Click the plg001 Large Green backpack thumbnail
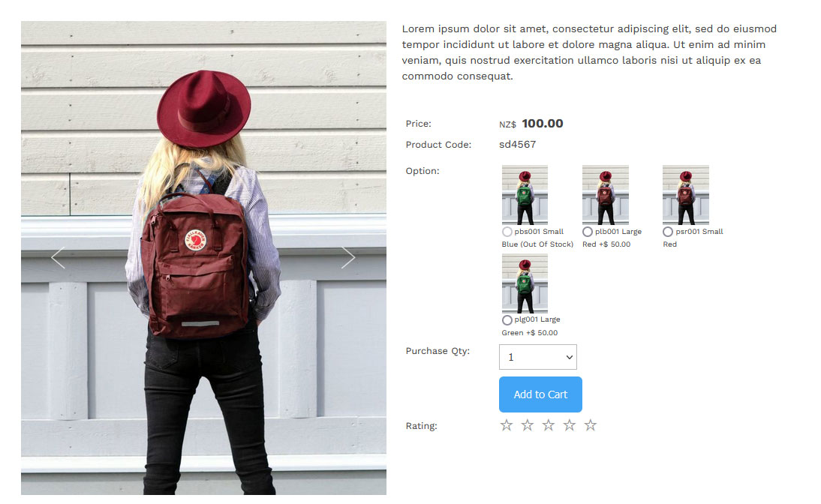 coord(525,283)
